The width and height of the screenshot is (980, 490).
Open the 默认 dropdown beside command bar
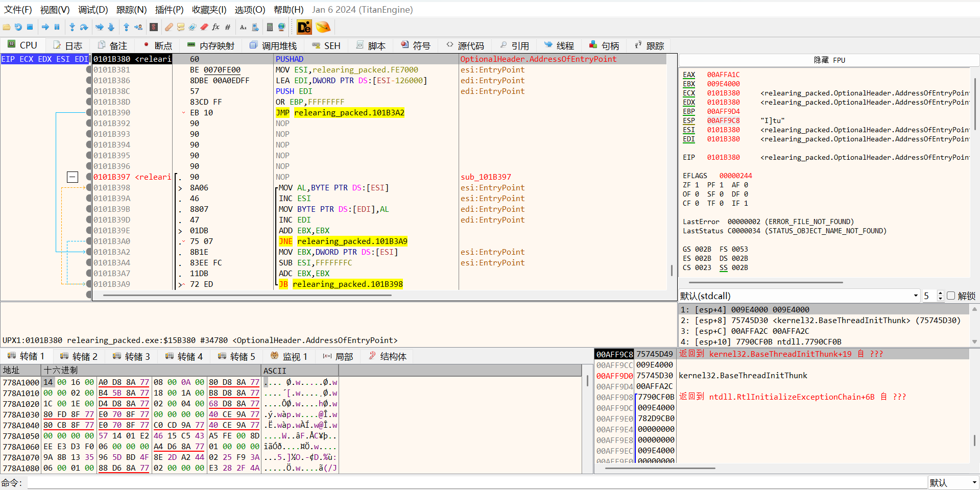coord(953,483)
